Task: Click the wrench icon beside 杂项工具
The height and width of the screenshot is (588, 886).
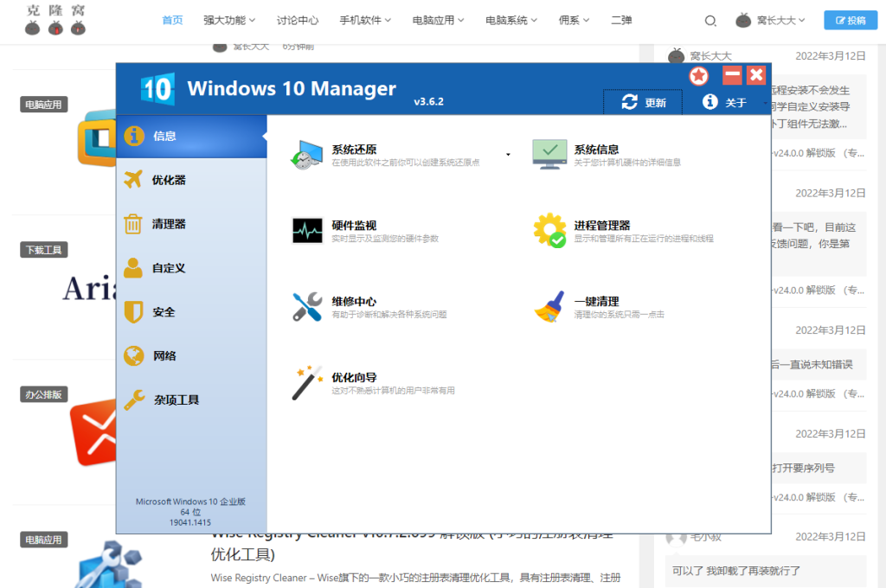Action: pyautogui.click(x=134, y=399)
